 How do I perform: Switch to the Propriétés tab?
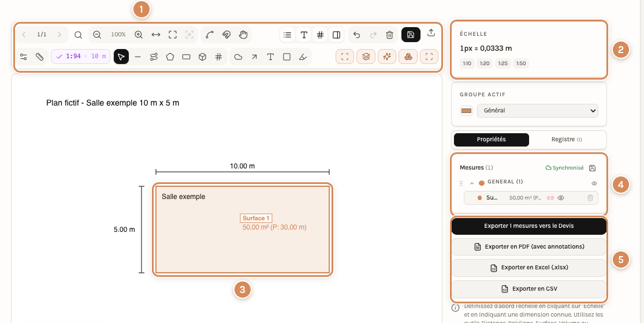pyautogui.click(x=491, y=140)
